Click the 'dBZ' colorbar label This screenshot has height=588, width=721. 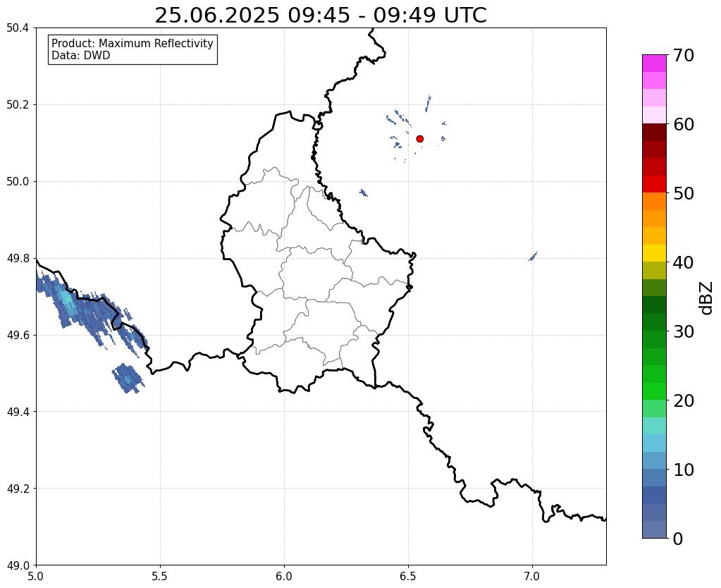[x=707, y=298]
